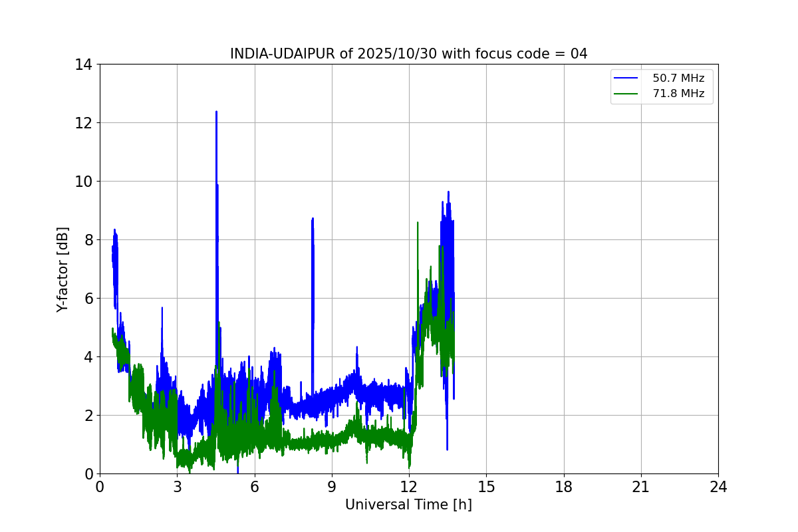798x532 pixels.
Task: Click x-axis tick label 15
Action: coord(486,487)
